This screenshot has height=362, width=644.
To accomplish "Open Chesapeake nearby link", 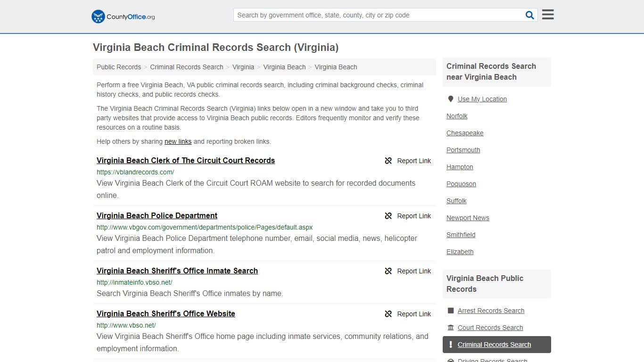I will click(x=465, y=133).
